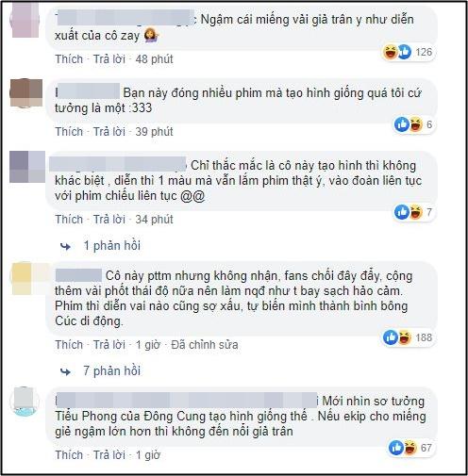
Task: Click the reaction icons beside count 67
Action: 403,448
